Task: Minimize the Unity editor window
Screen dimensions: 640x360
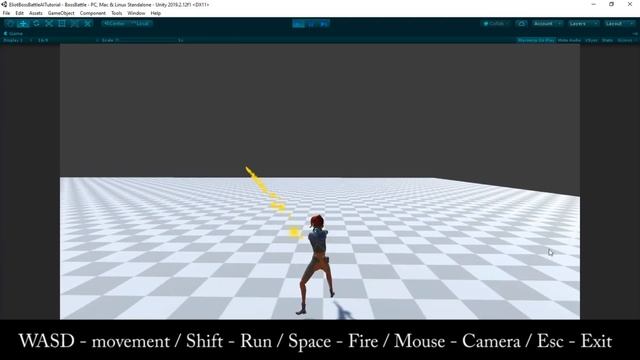Action: coord(593,4)
